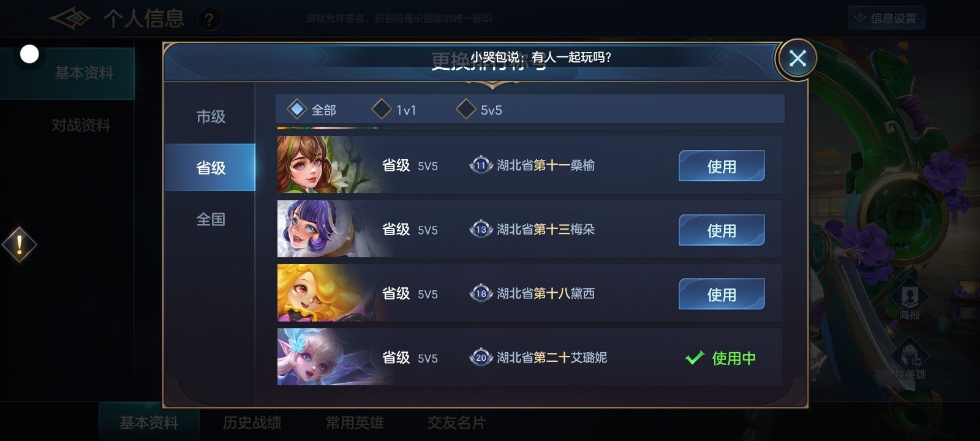Click the 黛西 hero portrait thumbnail
The height and width of the screenshot is (441, 980).
point(325,293)
